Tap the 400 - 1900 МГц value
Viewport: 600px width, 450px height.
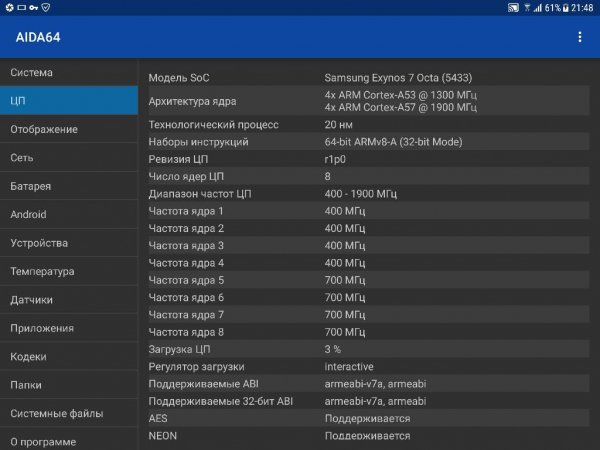pyautogui.click(x=360, y=194)
